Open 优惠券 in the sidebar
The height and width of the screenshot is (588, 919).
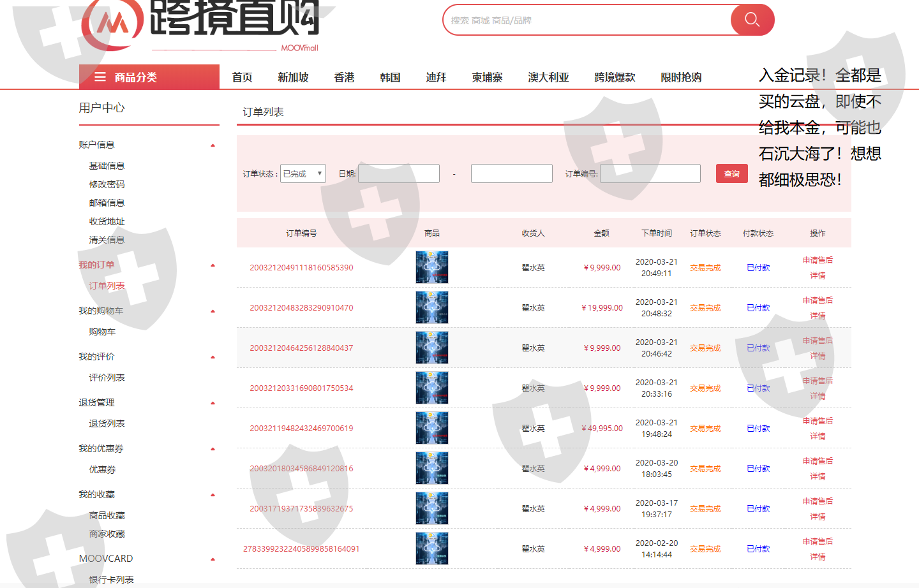pos(102,469)
